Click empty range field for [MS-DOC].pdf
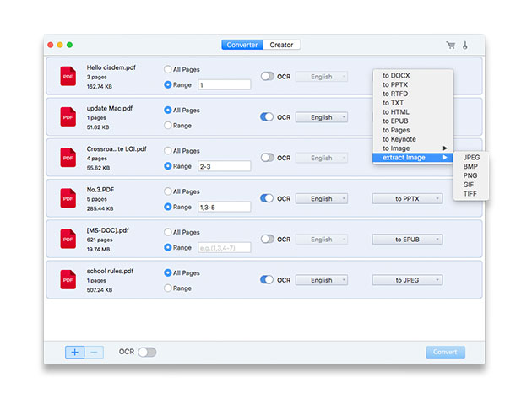This screenshot has width=532, height=399. point(225,247)
